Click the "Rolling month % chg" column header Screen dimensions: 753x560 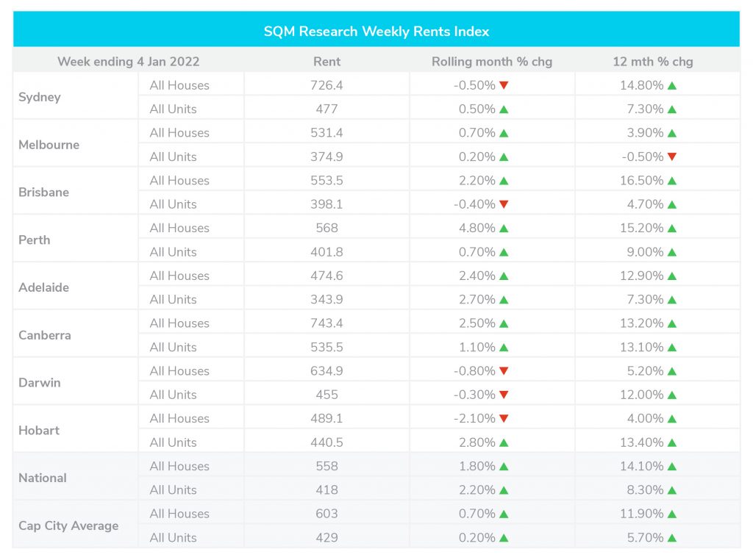coord(492,62)
